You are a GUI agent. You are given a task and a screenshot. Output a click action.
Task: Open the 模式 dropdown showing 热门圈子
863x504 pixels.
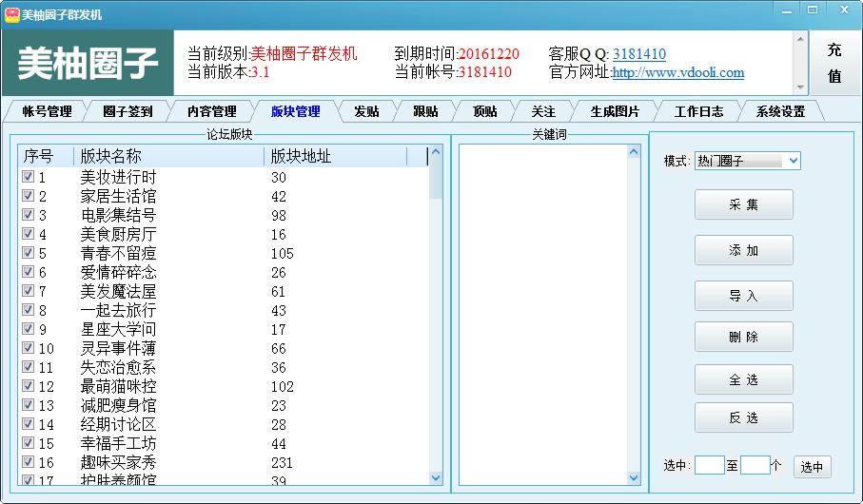(x=747, y=161)
